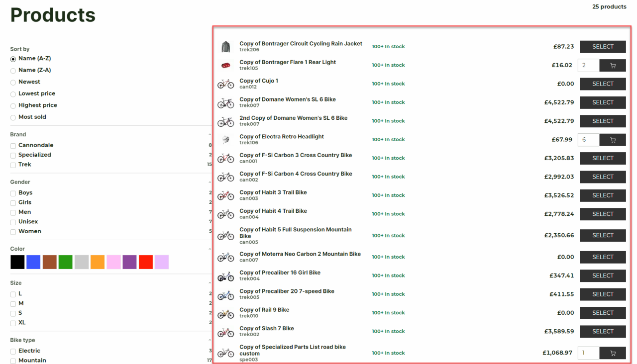
Task: Check the Cannondale brand filter
Action: (x=13, y=146)
